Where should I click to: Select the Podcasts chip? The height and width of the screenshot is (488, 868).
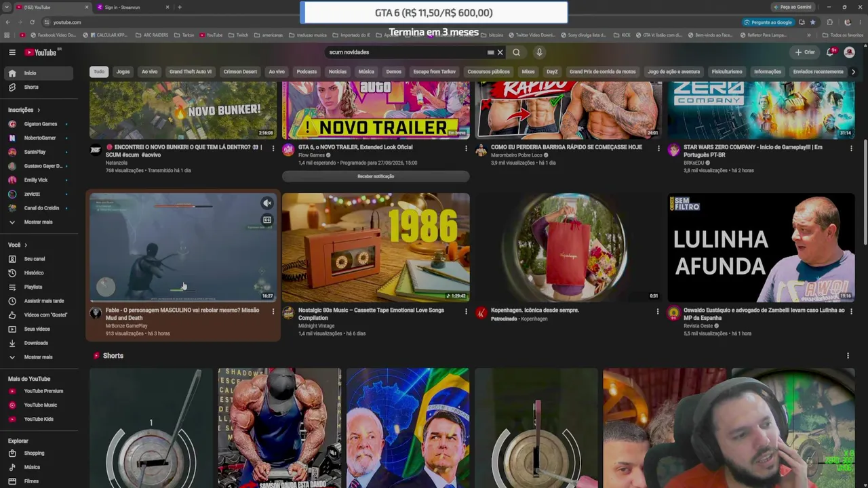point(307,72)
